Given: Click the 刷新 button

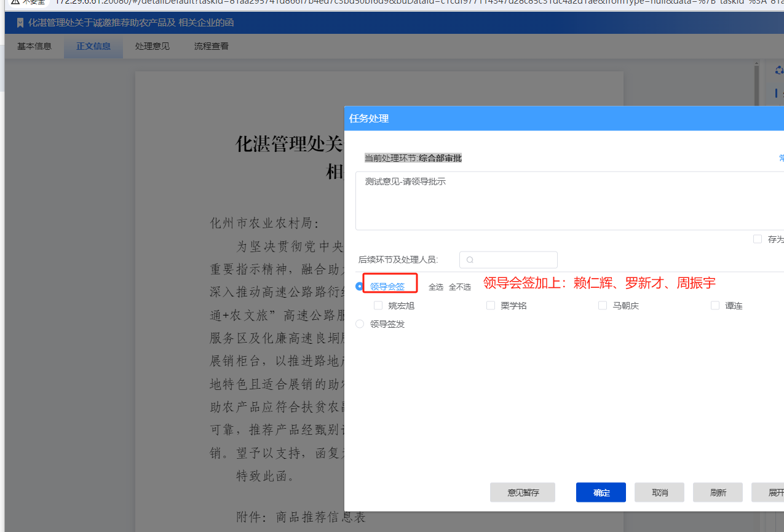Looking at the screenshot, I should [718, 493].
